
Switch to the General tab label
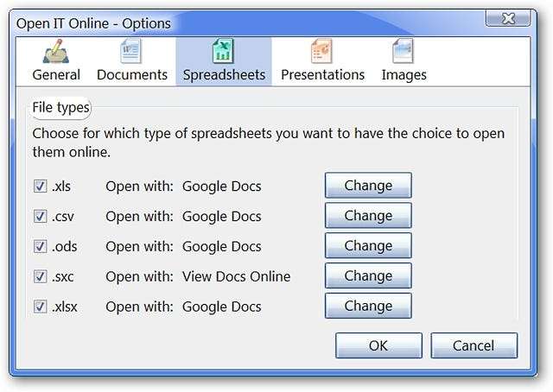click(56, 75)
